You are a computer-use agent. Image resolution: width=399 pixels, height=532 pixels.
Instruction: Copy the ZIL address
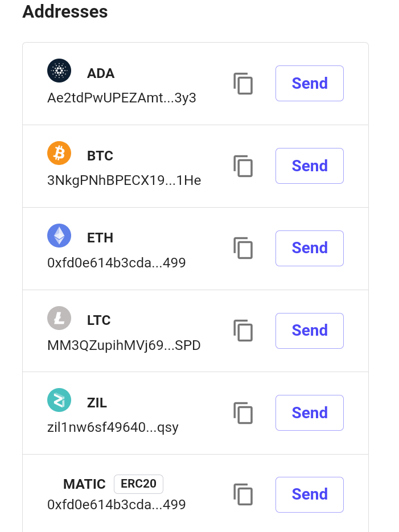pyautogui.click(x=243, y=413)
